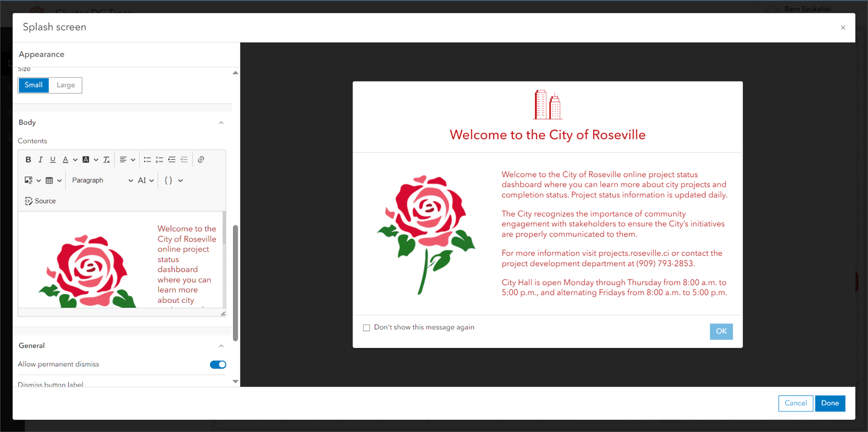This screenshot has width=868, height=432.
Task: Click 'For more information visit' paragraph
Action: 612,258
